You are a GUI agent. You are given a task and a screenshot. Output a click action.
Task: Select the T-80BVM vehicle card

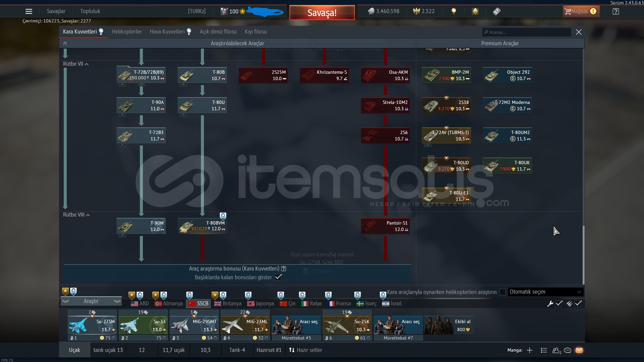tap(202, 226)
